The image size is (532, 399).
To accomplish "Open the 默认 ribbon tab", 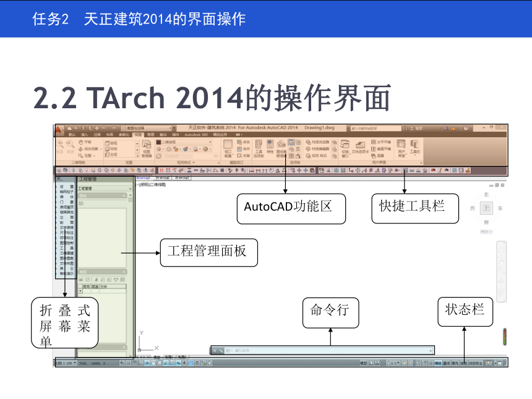I will click(x=72, y=135).
